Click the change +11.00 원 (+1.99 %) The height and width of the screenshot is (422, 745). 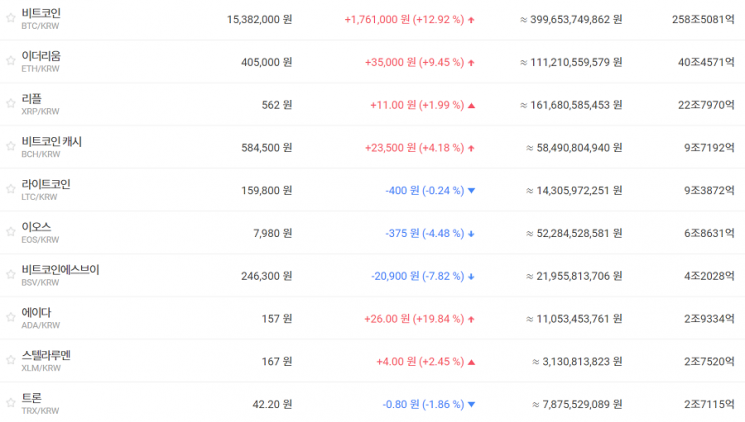click(x=417, y=105)
